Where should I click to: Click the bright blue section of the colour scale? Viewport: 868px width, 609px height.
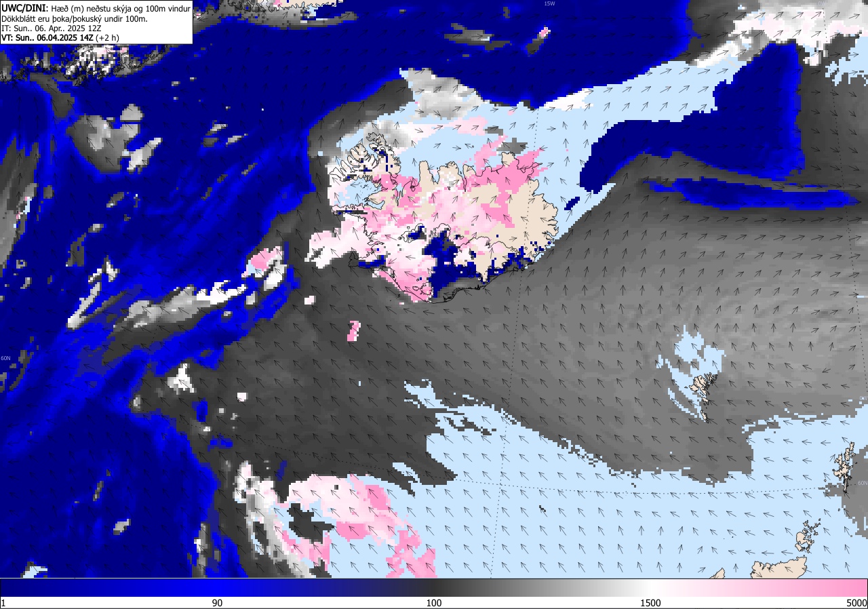[217, 587]
